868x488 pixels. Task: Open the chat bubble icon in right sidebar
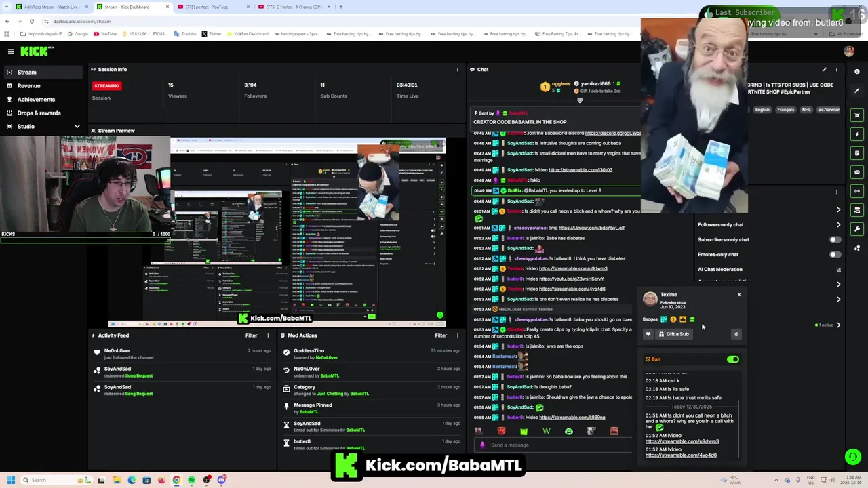(x=857, y=172)
